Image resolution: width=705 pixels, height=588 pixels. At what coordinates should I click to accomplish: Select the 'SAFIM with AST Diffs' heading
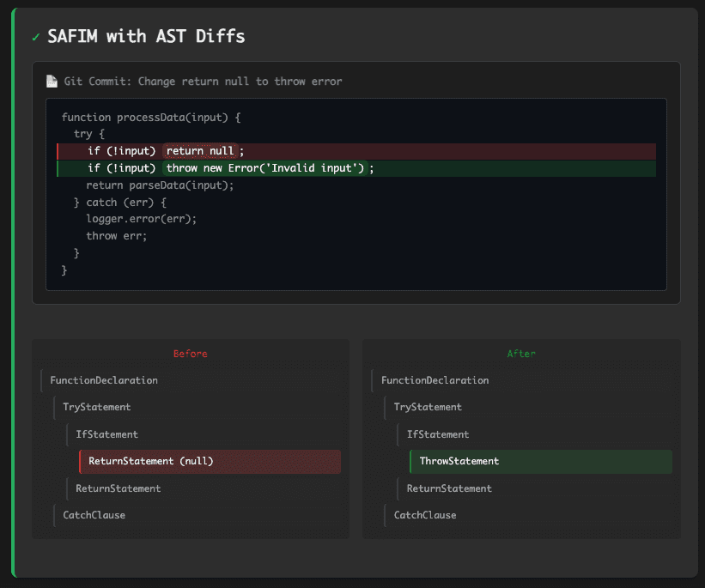click(146, 36)
